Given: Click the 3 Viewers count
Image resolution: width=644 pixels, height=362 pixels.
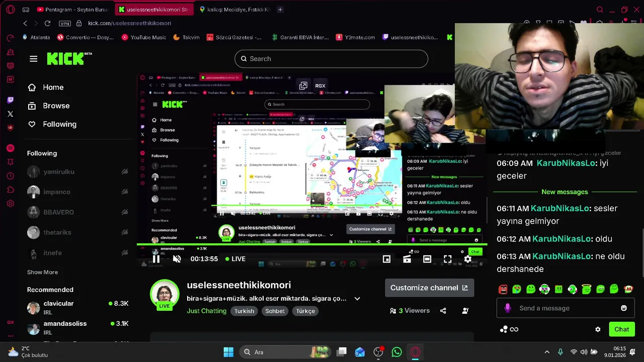Looking at the screenshot, I should tap(410, 311).
